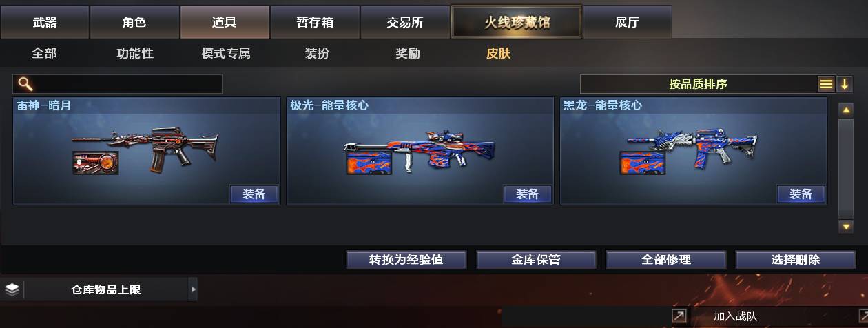The width and height of the screenshot is (868, 328).
Task: Select the 黑龙-能量核心 rifle skin image
Action: [692, 149]
